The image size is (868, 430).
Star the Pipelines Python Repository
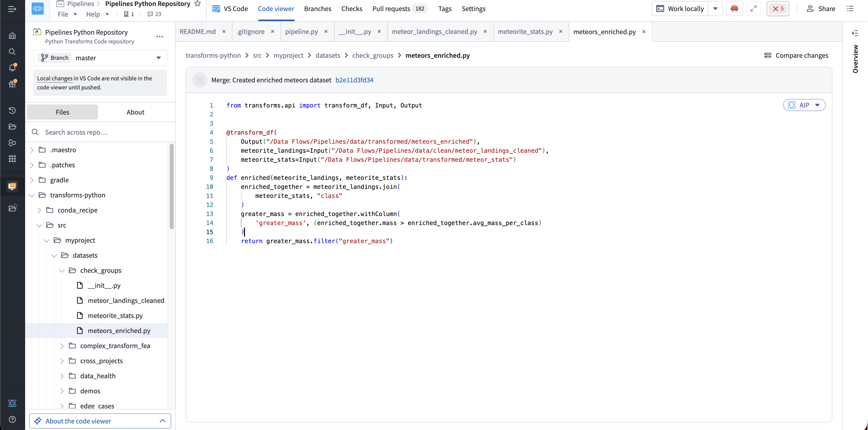[198, 4]
